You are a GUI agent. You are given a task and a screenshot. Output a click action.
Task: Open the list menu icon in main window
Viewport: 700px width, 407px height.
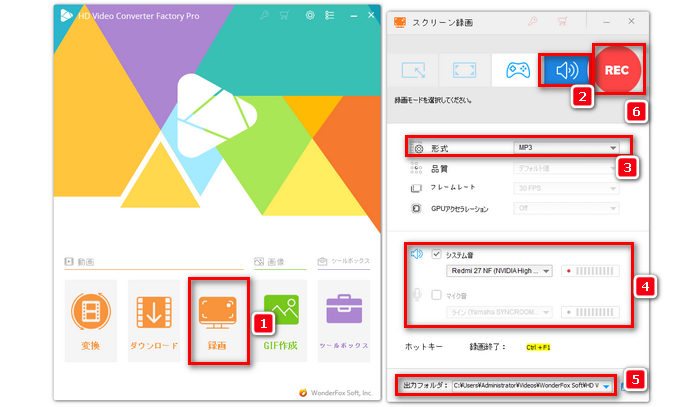[x=329, y=16]
